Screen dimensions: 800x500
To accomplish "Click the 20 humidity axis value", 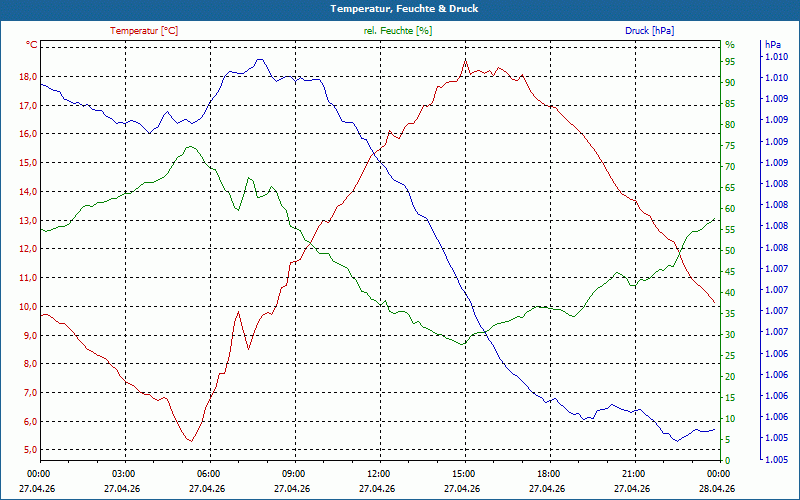I will coord(730,377).
